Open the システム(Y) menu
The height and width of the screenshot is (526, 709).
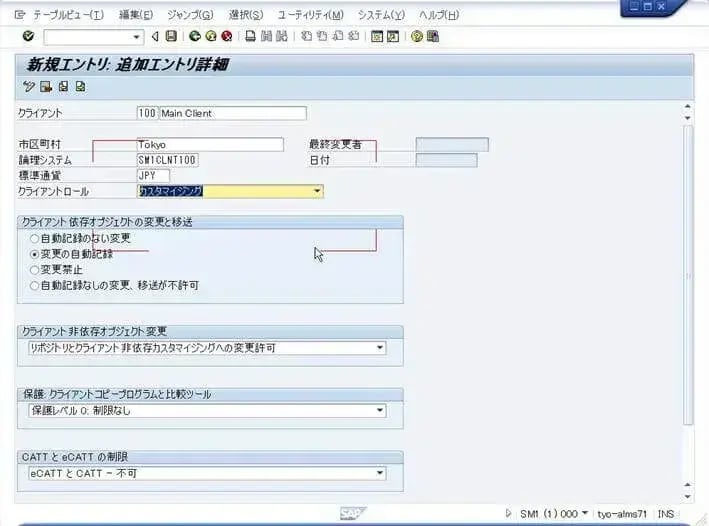(381, 15)
